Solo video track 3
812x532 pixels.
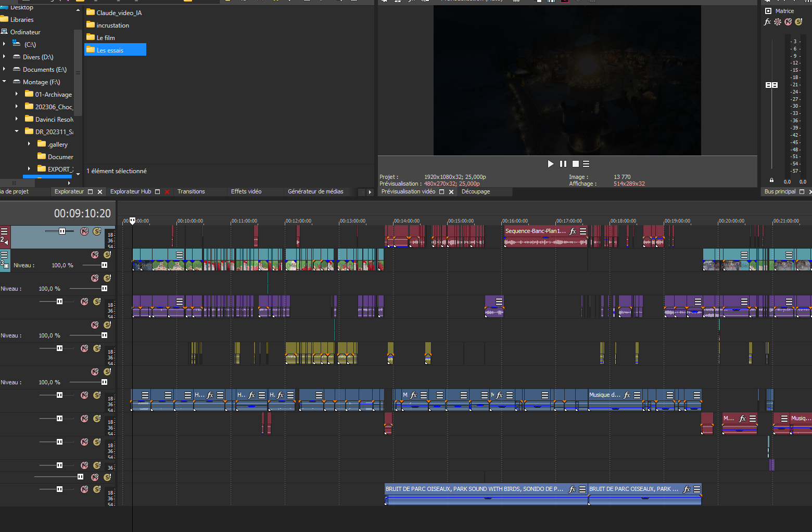tap(107, 255)
